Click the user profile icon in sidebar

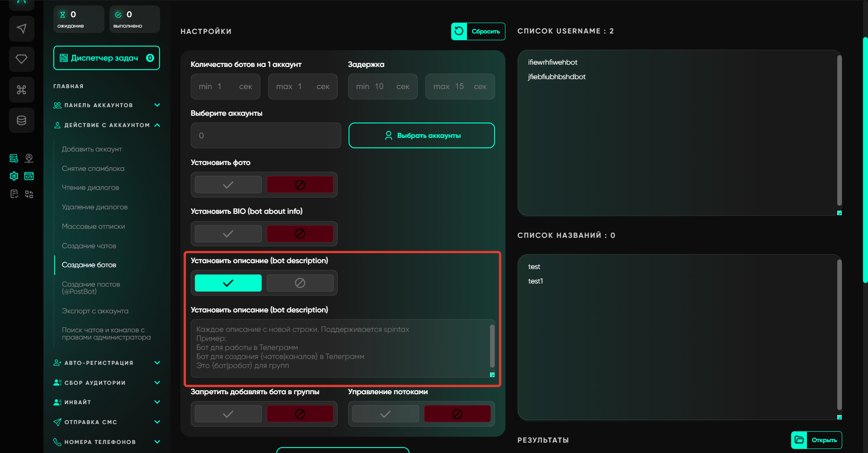click(29, 158)
